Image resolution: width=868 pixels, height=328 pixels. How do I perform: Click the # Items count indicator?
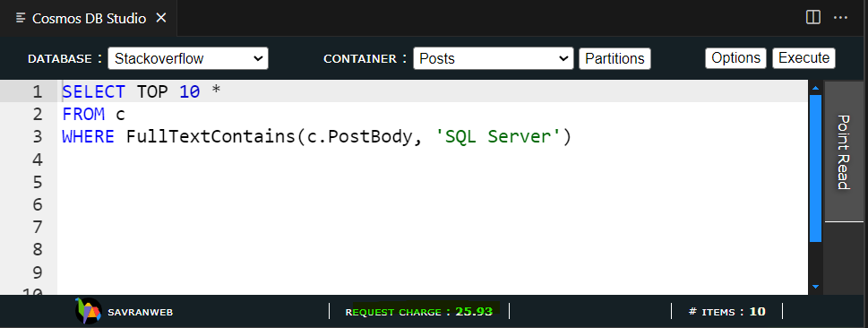pos(726,311)
